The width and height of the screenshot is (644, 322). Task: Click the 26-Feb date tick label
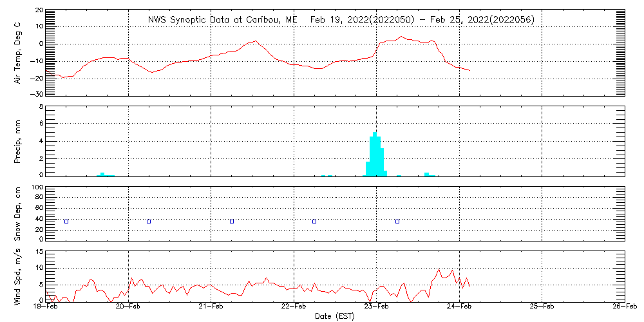coord(623,308)
